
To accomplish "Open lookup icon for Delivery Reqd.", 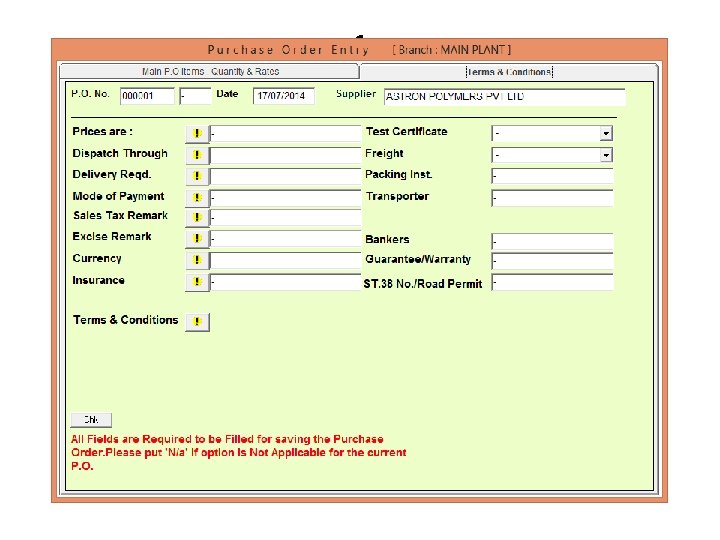I will click(197, 176).
